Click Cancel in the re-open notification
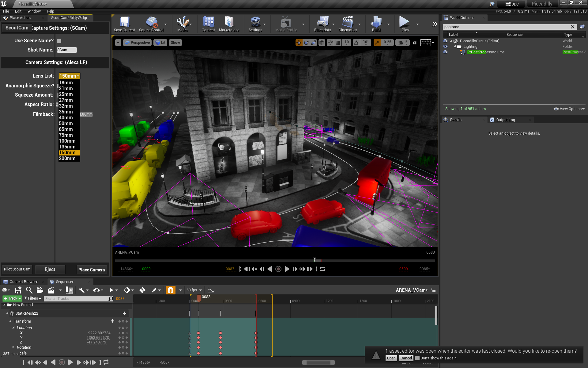The width and height of the screenshot is (588, 368). coord(406,358)
